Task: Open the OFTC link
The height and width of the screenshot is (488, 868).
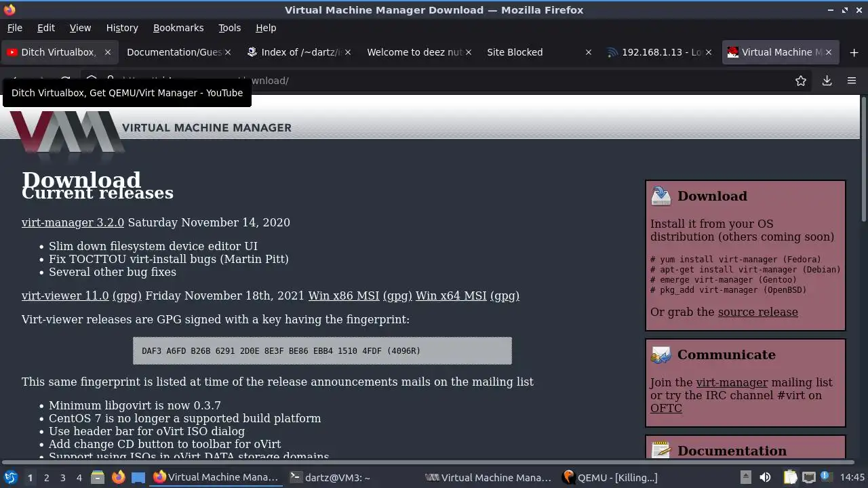Action: pyautogui.click(x=666, y=408)
